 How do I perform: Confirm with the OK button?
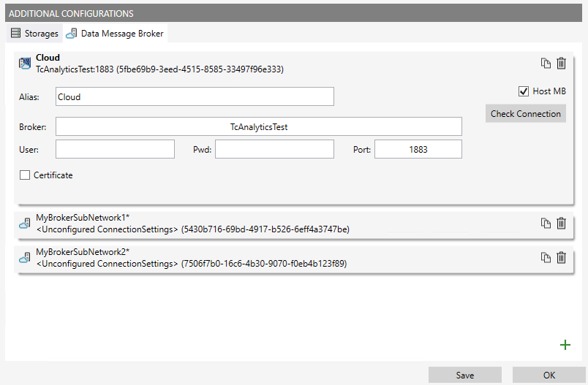click(x=549, y=376)
